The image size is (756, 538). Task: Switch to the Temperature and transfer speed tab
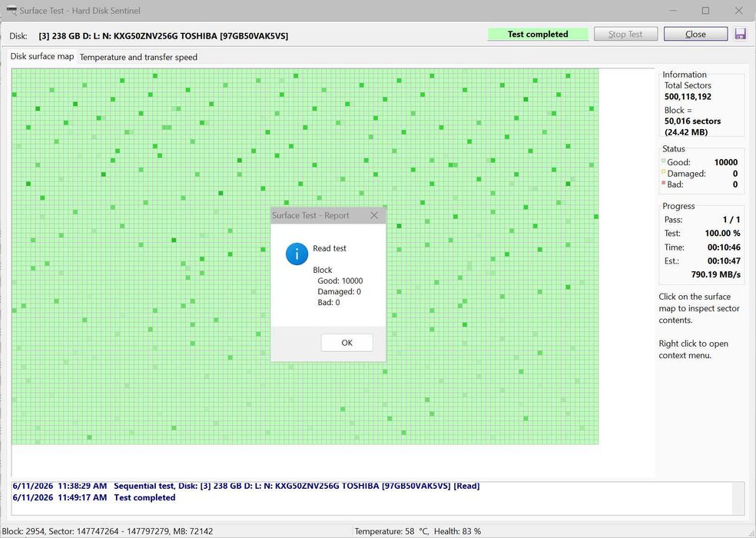(x=138, y=57)
